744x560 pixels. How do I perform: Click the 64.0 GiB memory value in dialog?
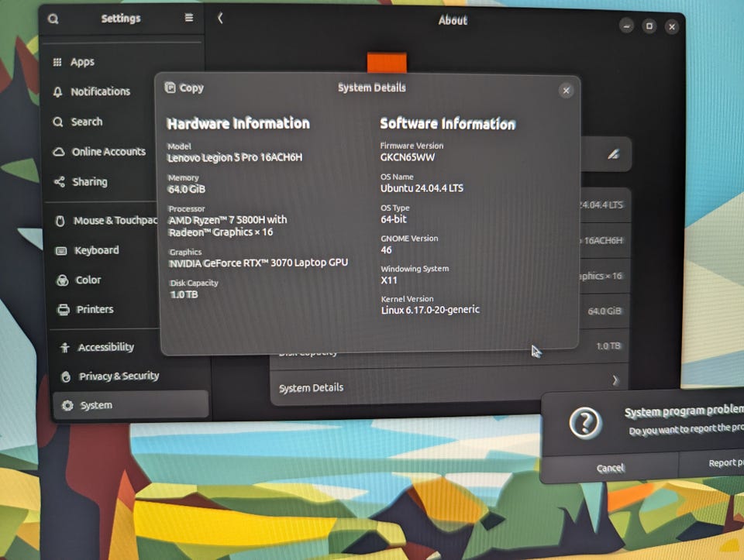click(x=187, y=189)
